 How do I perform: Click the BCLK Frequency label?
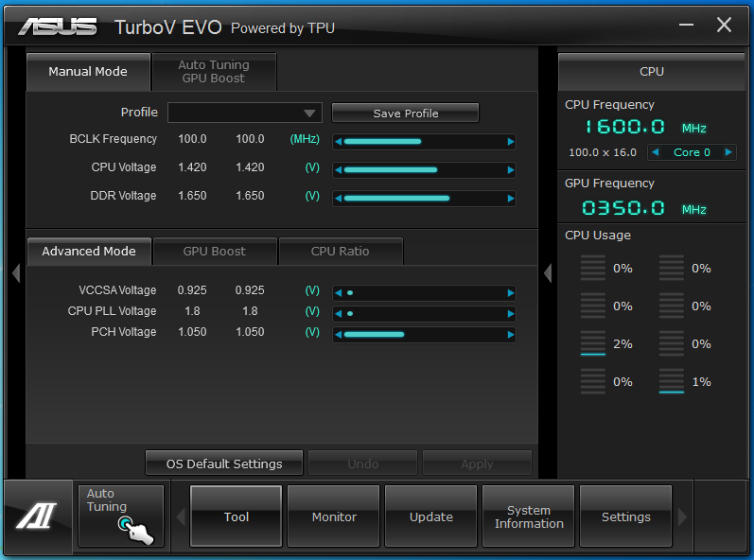click(113, 139)
